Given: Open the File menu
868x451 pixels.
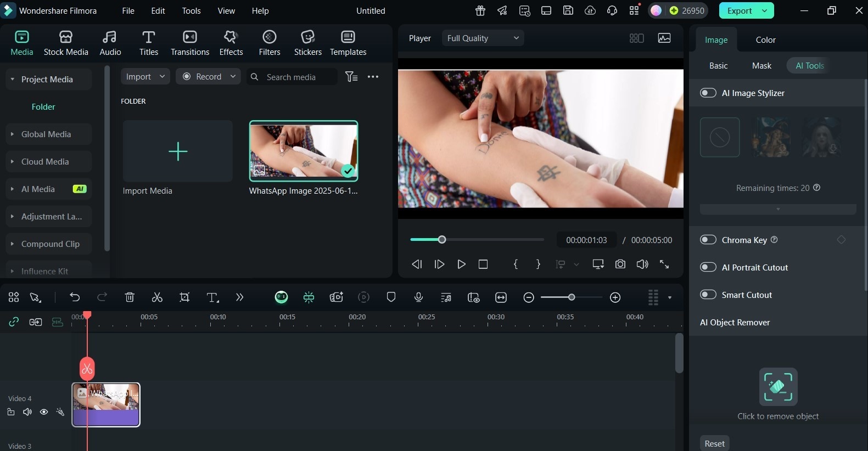Looking at the screenshot, I should [128, 10].
